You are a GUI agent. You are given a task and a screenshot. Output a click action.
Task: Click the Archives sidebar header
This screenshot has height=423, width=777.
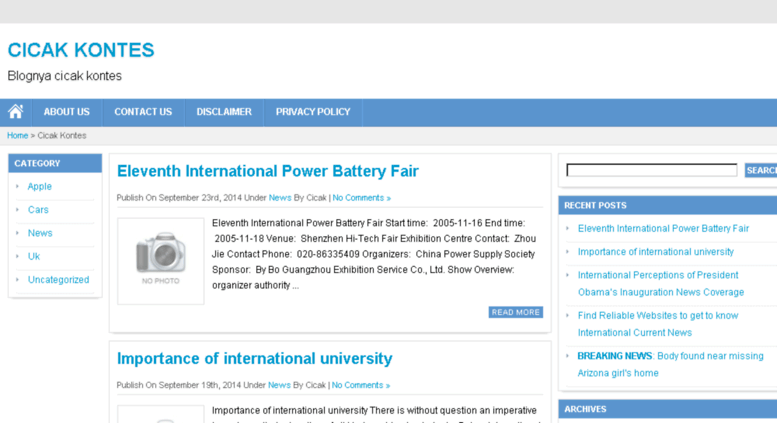[x=667, y=409]
